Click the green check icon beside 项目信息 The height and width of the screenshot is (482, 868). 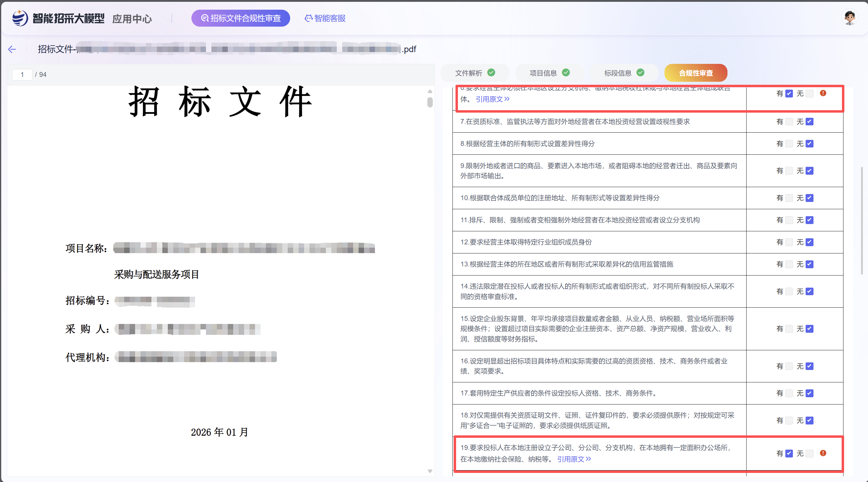[x=566, y=73]
